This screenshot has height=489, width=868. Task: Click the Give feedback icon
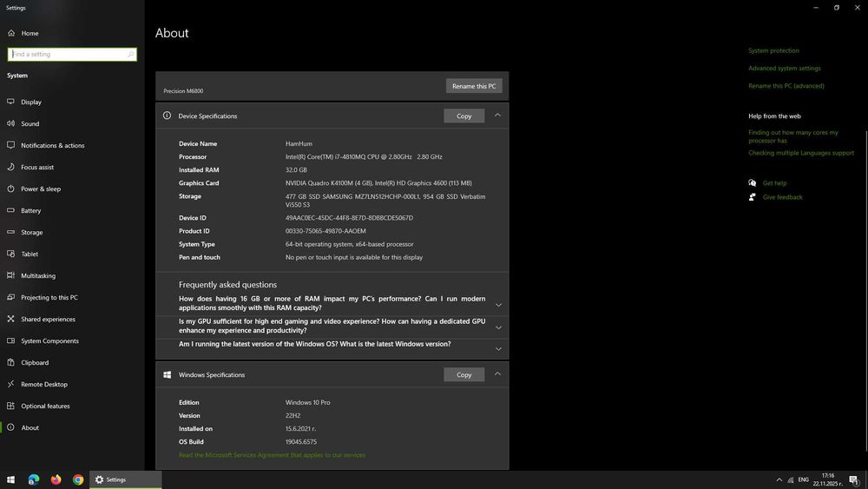click(x=753, y=197)
